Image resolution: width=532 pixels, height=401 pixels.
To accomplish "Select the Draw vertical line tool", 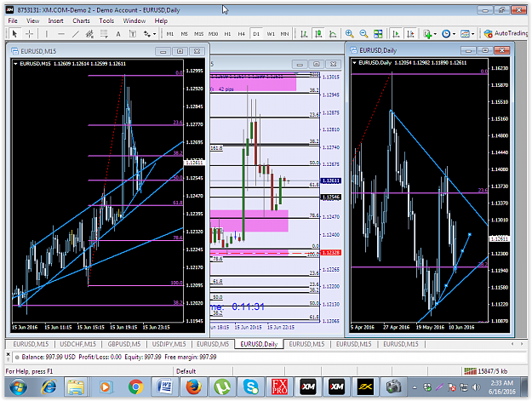I will [47, 33].
